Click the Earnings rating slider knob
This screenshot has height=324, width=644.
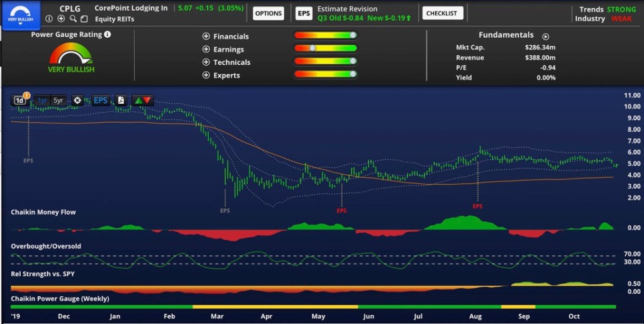tap(311, 48)
